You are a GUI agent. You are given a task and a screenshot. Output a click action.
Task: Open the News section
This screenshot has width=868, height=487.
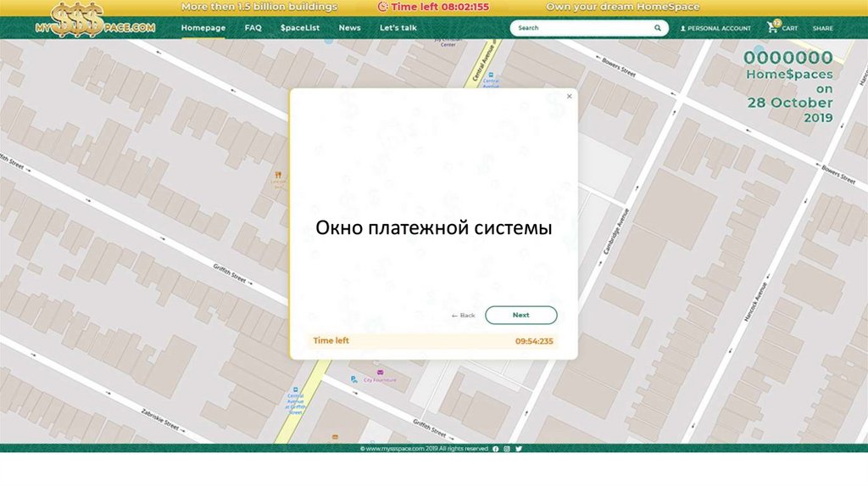(349, 28)
